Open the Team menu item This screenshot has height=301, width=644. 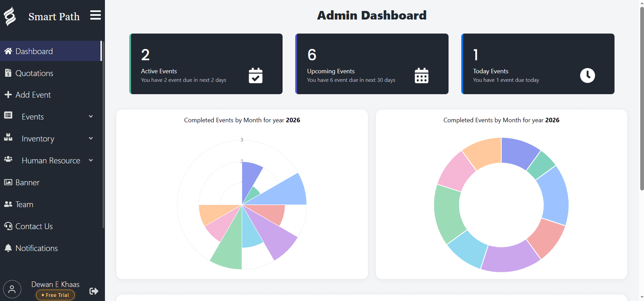coord(51,204)
